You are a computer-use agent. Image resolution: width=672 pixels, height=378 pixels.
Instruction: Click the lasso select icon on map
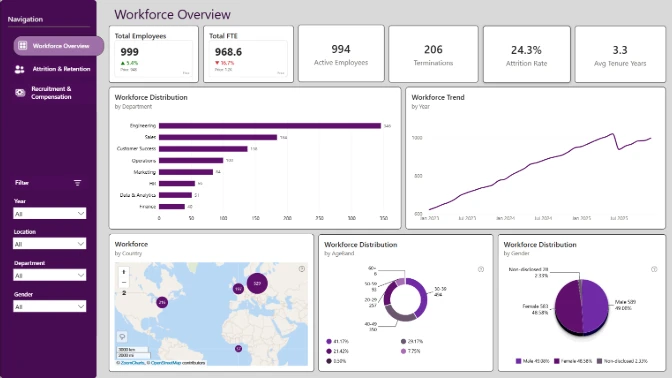tap(122, 337)
